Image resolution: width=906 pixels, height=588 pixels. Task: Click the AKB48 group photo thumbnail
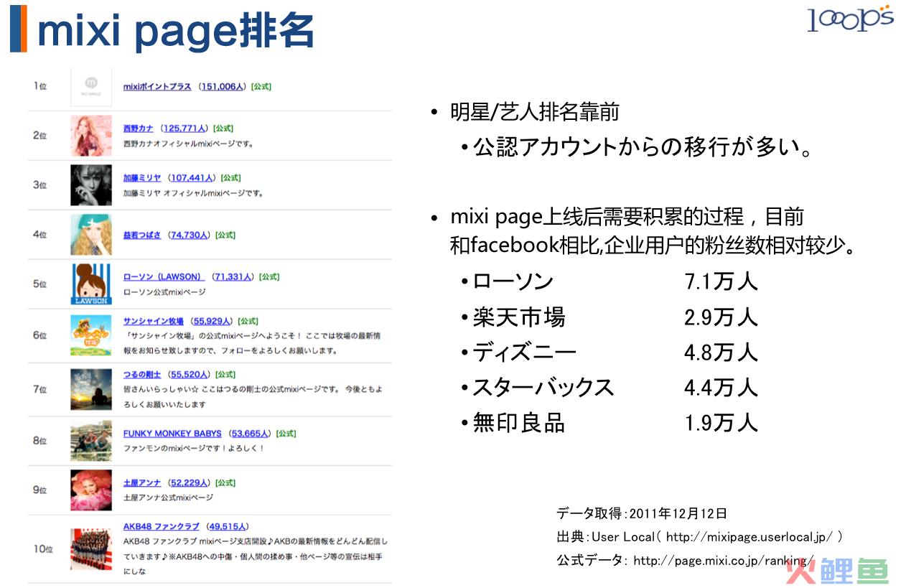coord(91,549)
